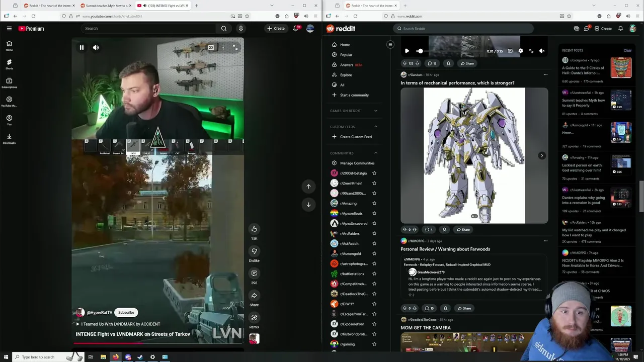
Task: Collapse the Communities section
Action: [x=375, y=153]
